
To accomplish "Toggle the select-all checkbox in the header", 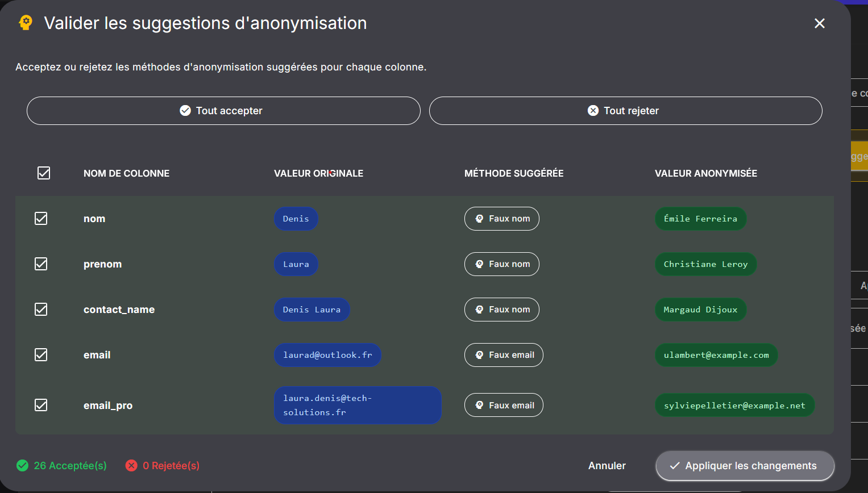I will [x=44, y=173].
